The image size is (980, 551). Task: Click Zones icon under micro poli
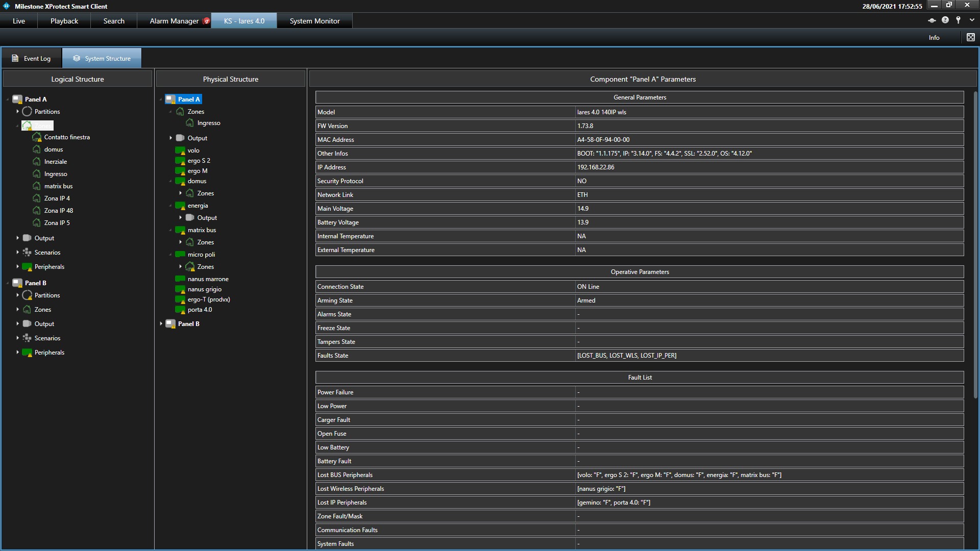[190, 266]
